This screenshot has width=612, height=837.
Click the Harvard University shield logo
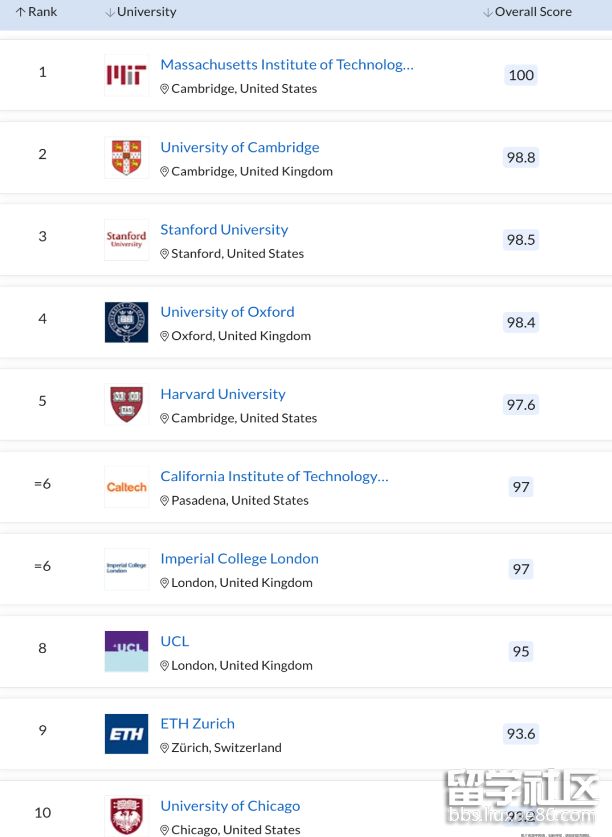point(126,404)
